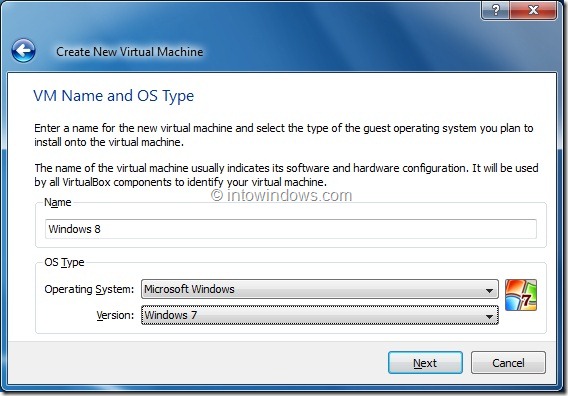Open the Operating System dropdown
This screenshot has width=568, height=396.
[x=320, y=289]
